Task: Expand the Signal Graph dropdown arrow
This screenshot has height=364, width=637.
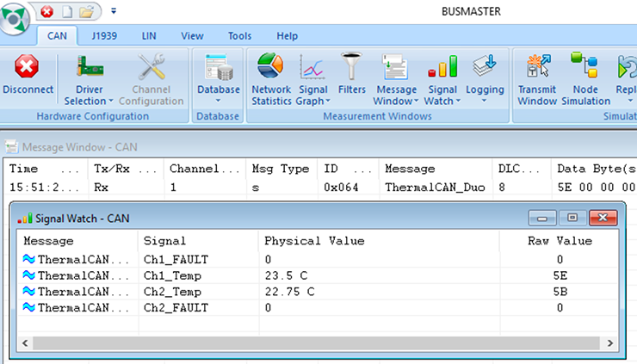Action: tap(328, 102)
